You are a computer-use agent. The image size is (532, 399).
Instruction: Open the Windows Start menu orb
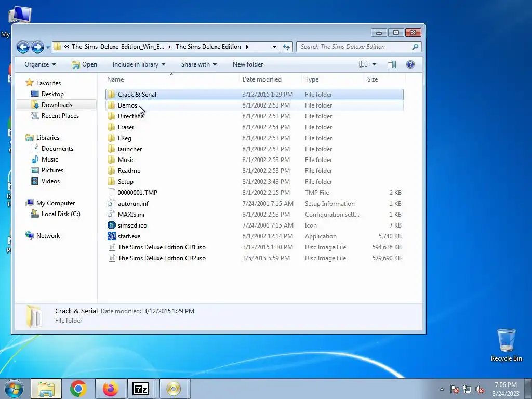click(x=14, y=389)
